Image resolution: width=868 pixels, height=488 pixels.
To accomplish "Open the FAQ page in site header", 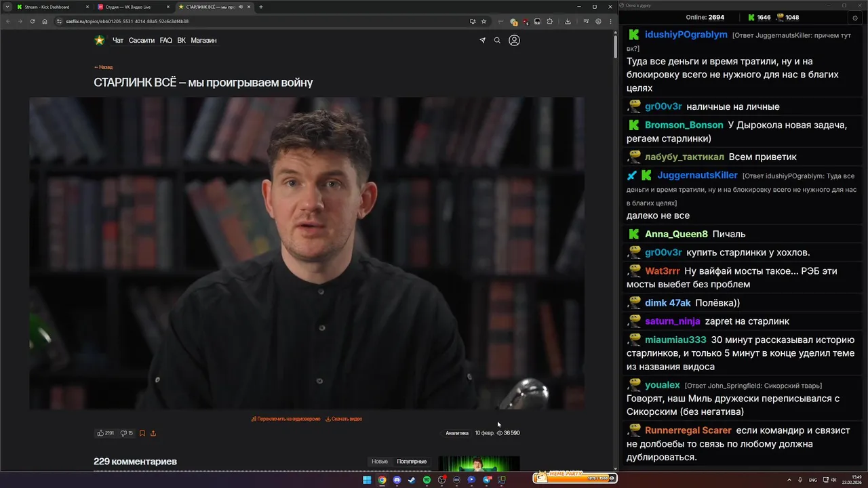I will pyautogui.click(x=166, y=41).
